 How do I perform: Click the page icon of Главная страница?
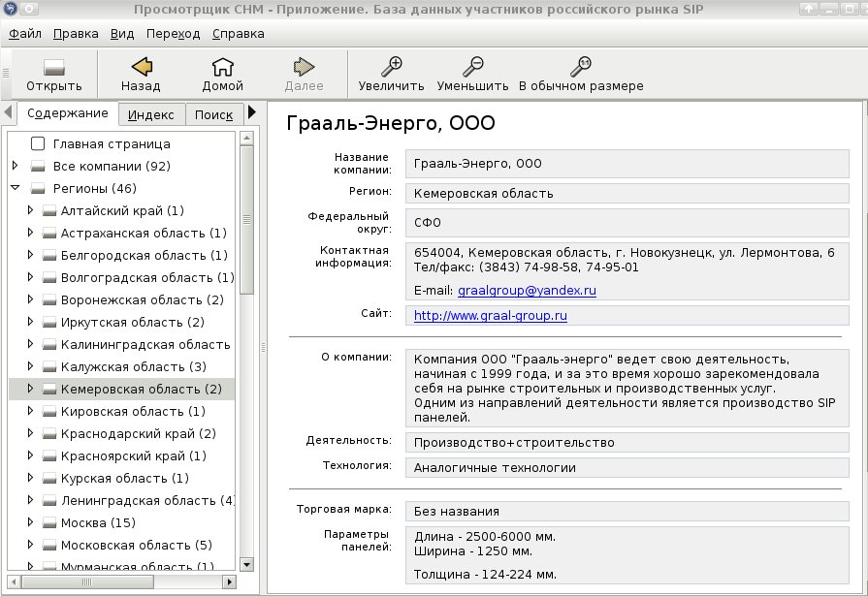coord(38,143)
